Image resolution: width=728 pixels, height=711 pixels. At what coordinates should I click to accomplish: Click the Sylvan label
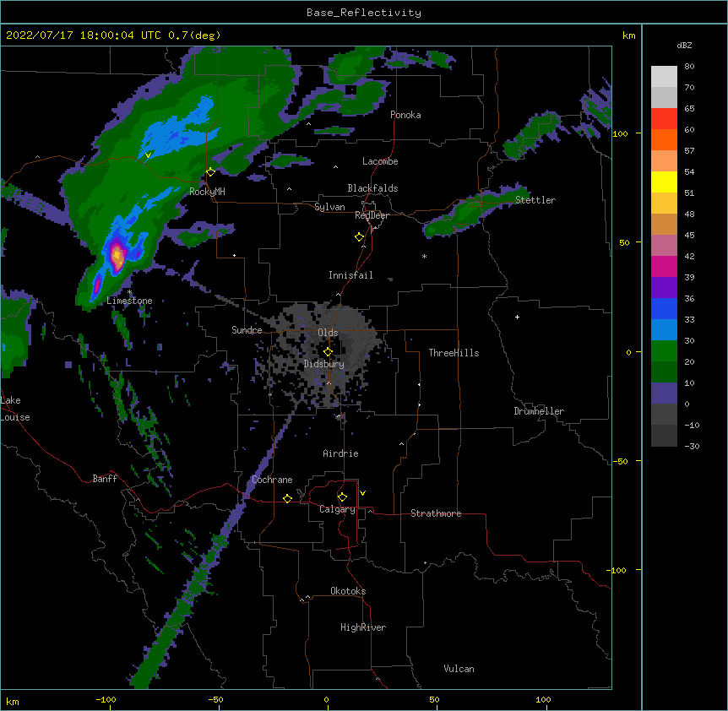[x=329, y=207]
